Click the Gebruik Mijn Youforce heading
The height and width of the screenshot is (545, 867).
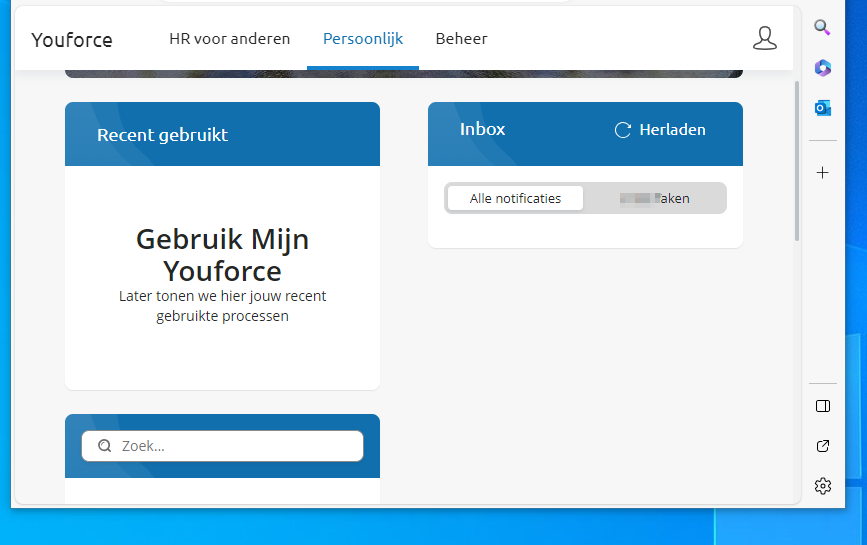222,255
